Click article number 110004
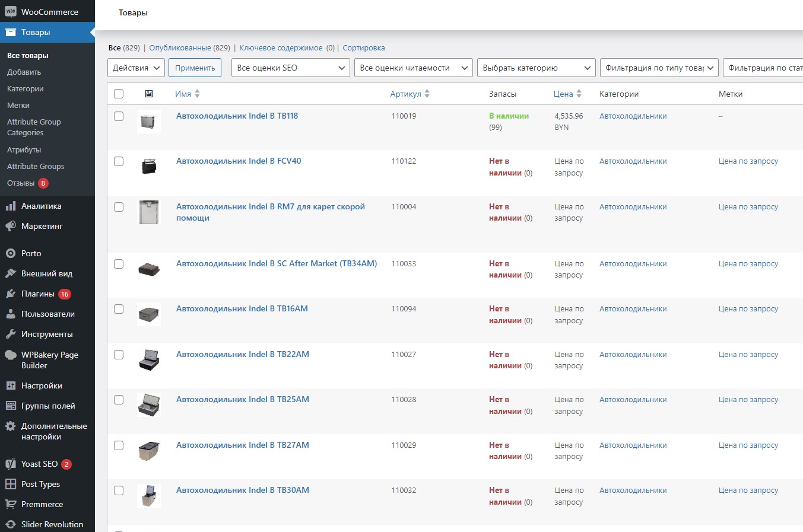 [x=404, y=207]
